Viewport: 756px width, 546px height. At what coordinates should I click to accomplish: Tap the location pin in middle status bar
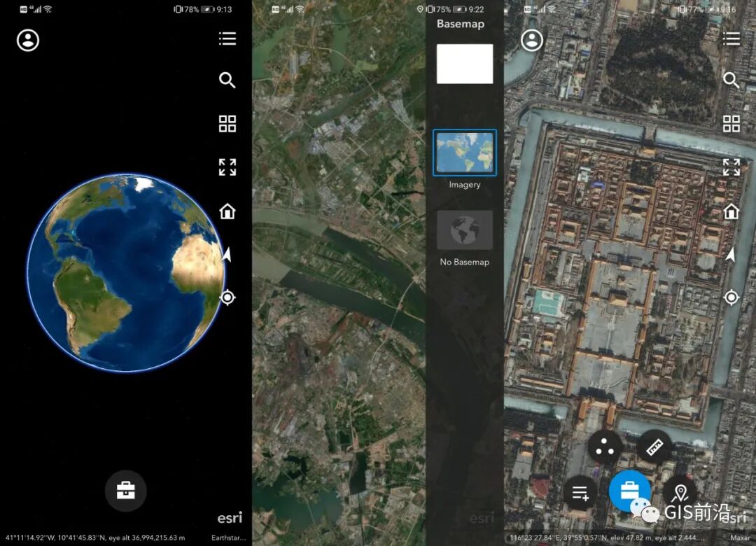[x=420, y=9]
